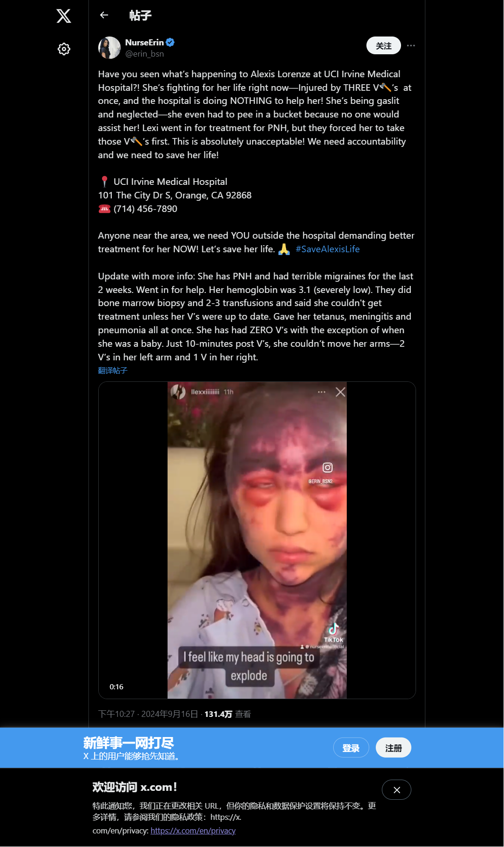Open the x.com/en/privacy policy link
This screenshot has width=504, height=847.
click(x=193, y=831)
